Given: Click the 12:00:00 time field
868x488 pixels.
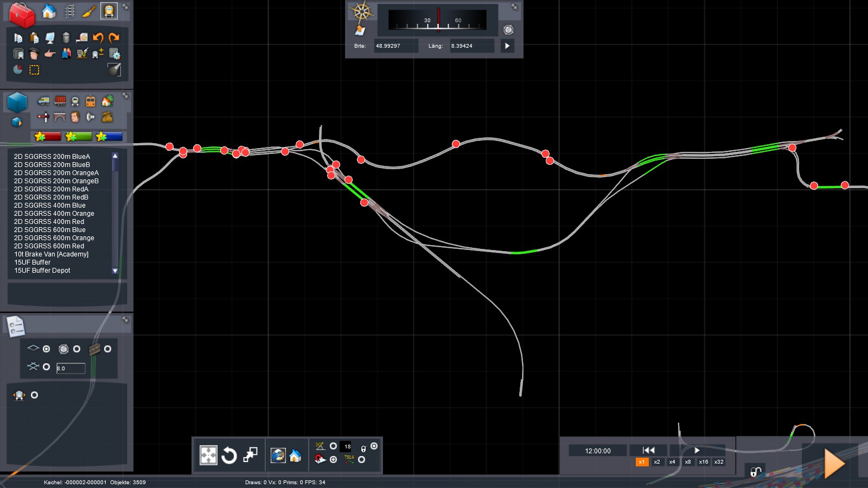Looking at the screenshot, I should pyautogui.click(x=597, y=451).
